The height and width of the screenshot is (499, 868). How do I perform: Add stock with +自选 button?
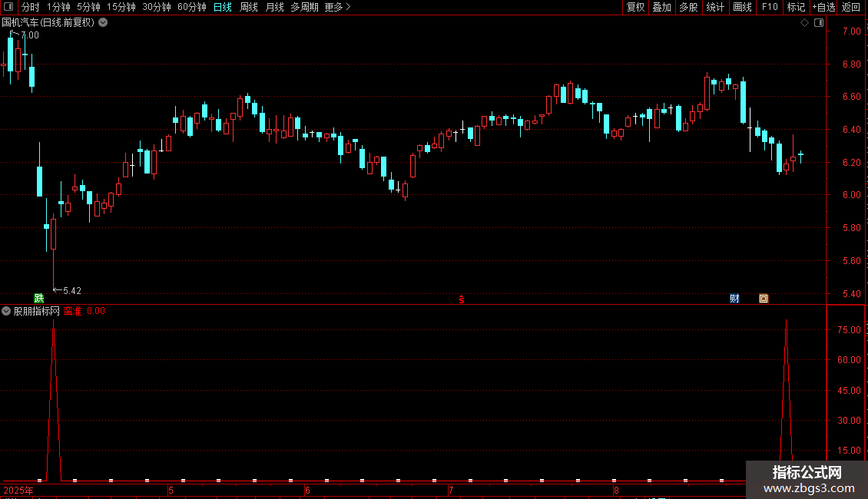[823, 7]
